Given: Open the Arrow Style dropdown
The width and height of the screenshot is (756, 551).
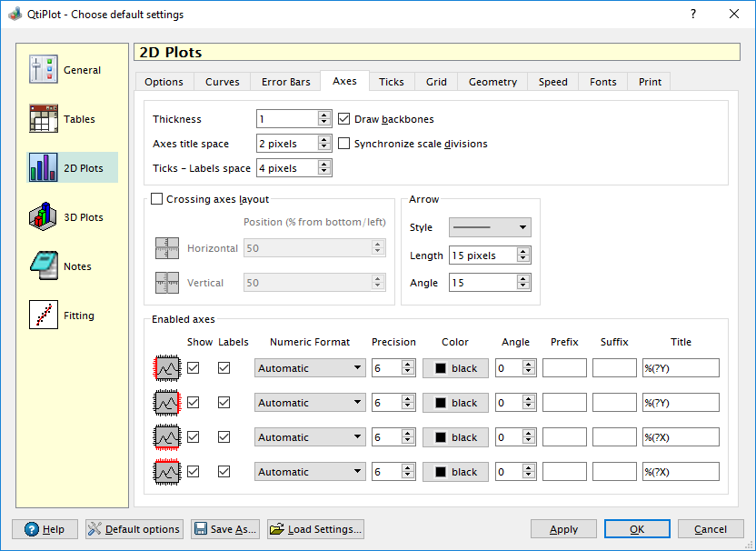Looking at the screenshot, I should point(490,227).
